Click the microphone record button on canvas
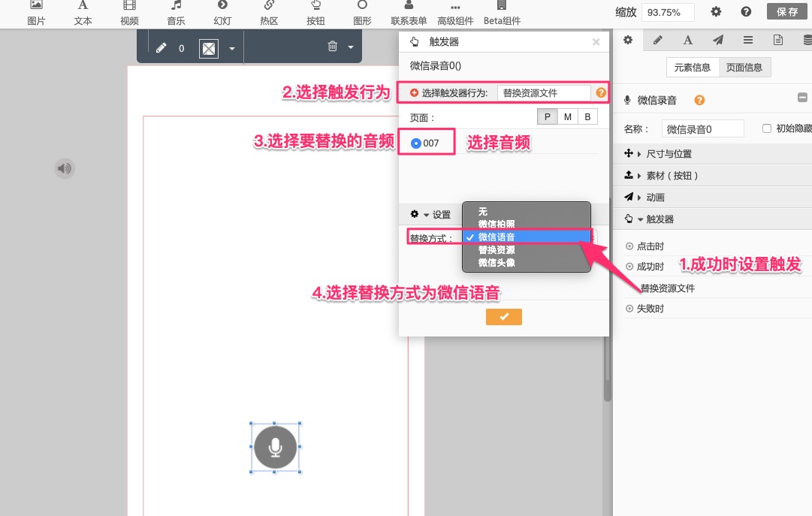The height and width of the screenshot is (516, 812). pyautogui.click(x=275, y=447)
